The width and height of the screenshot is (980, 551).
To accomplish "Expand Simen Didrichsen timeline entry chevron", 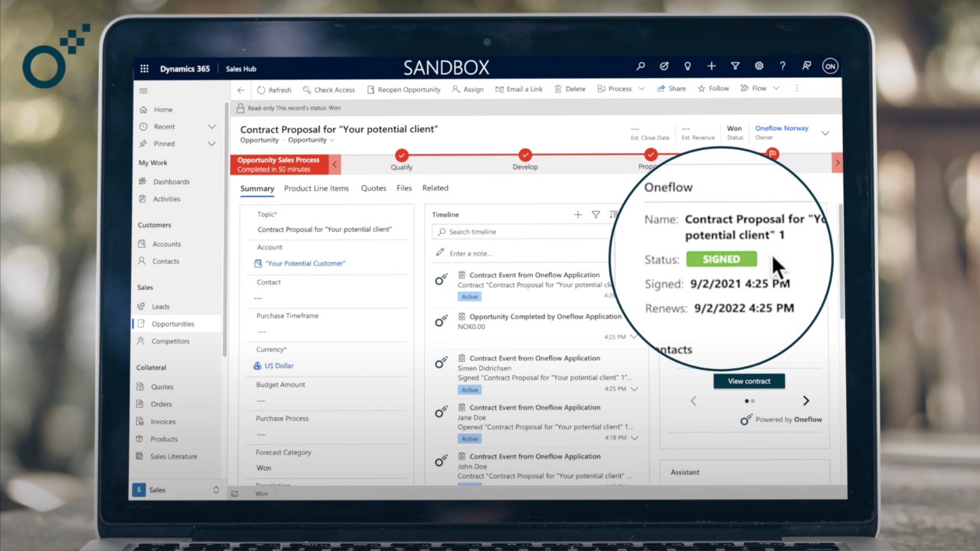I will click(x=634, y=389).
